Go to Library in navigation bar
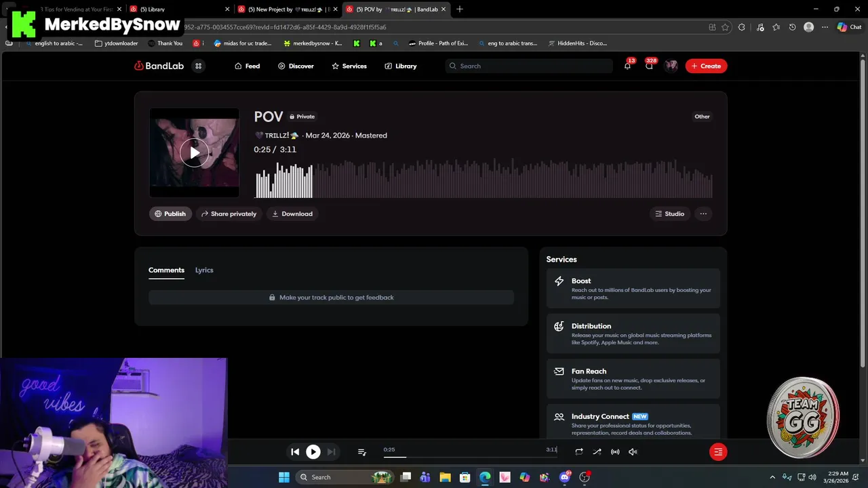 (x=400, y=66)
